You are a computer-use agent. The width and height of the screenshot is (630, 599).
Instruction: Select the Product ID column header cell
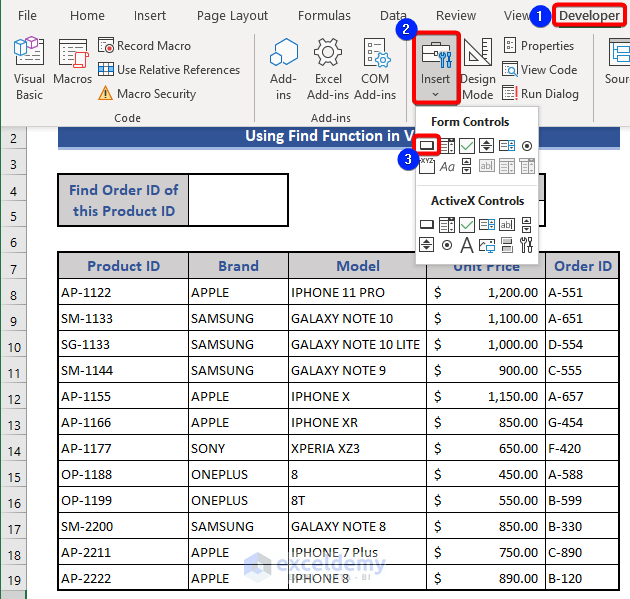(x=123, y=266)
